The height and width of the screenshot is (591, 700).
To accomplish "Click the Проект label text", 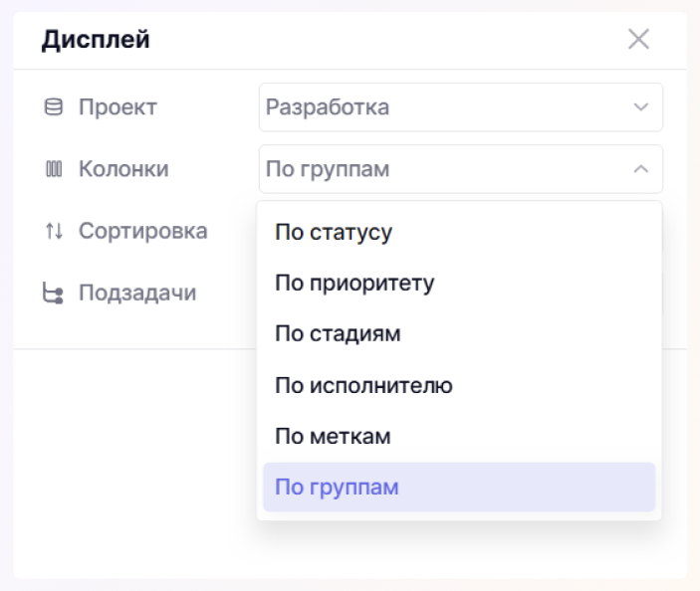I will click(117, 107).
